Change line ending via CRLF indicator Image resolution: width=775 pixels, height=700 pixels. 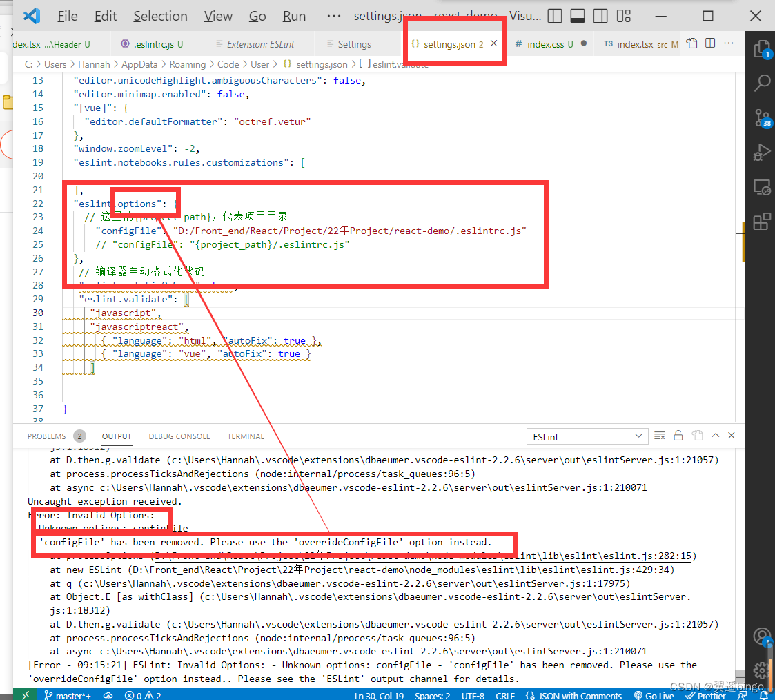(x=505, y=695)
